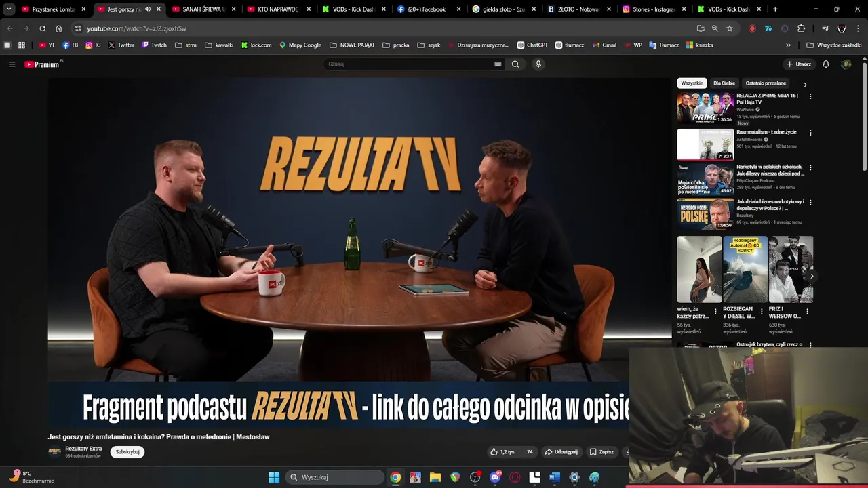This screenshot has width=868, height=488.
Task: Open the Gmail bookmark
Action: (x=604, y=45)
